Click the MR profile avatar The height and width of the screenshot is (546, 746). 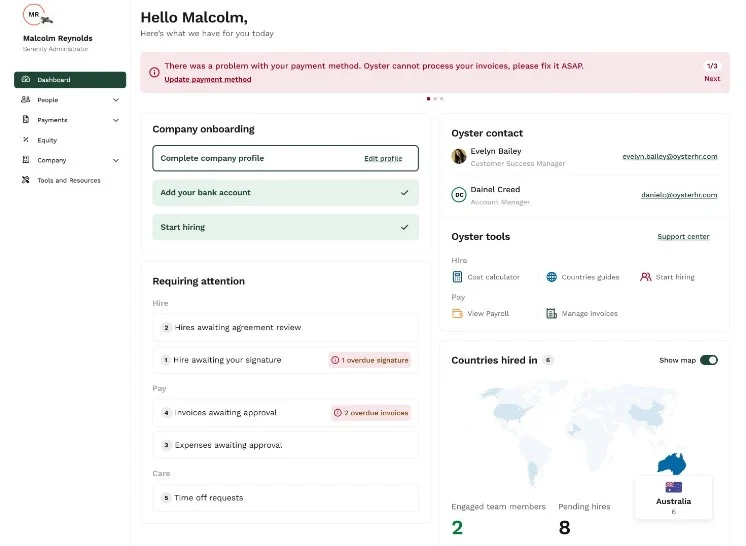click(34, 14)
